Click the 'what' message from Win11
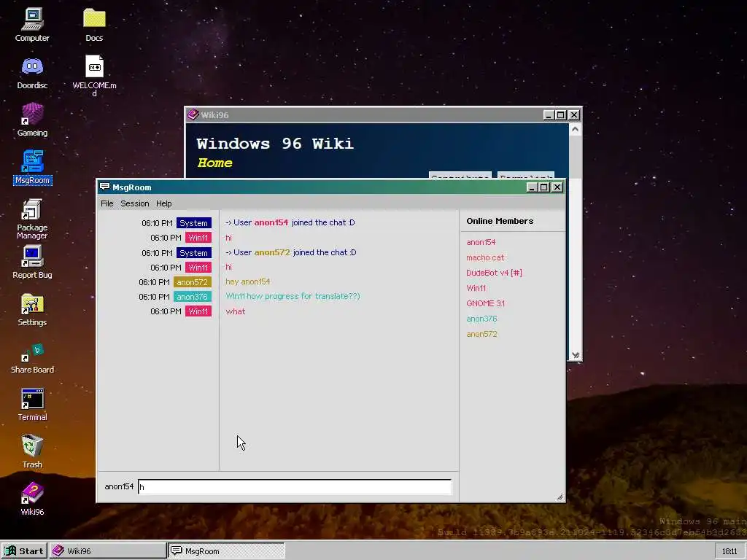 236,311
